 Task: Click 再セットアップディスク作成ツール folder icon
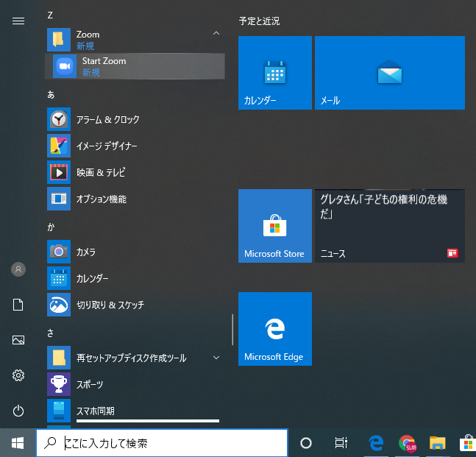[x=59, y=358]
